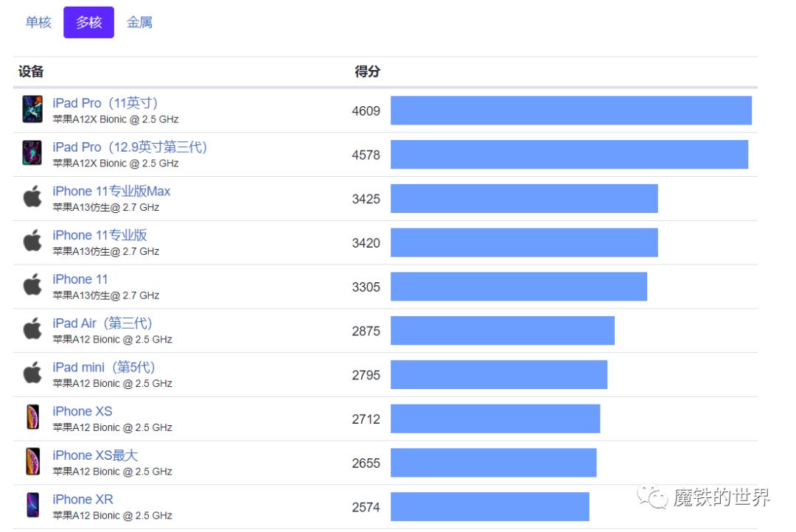Viewport: 796px width, 532px height.
Task: Select the 多核 tab
Action: click(x=88, y=23)
